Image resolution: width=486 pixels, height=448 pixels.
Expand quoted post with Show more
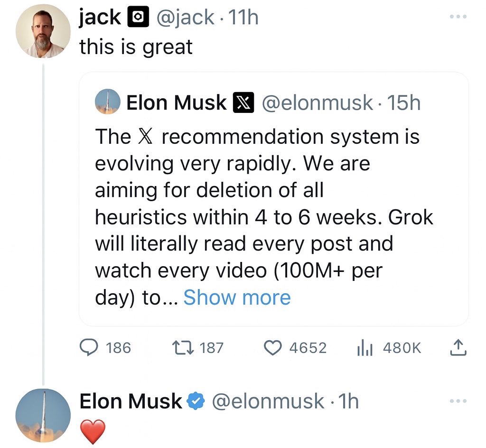pyautogui.click(x=237, y=298)
